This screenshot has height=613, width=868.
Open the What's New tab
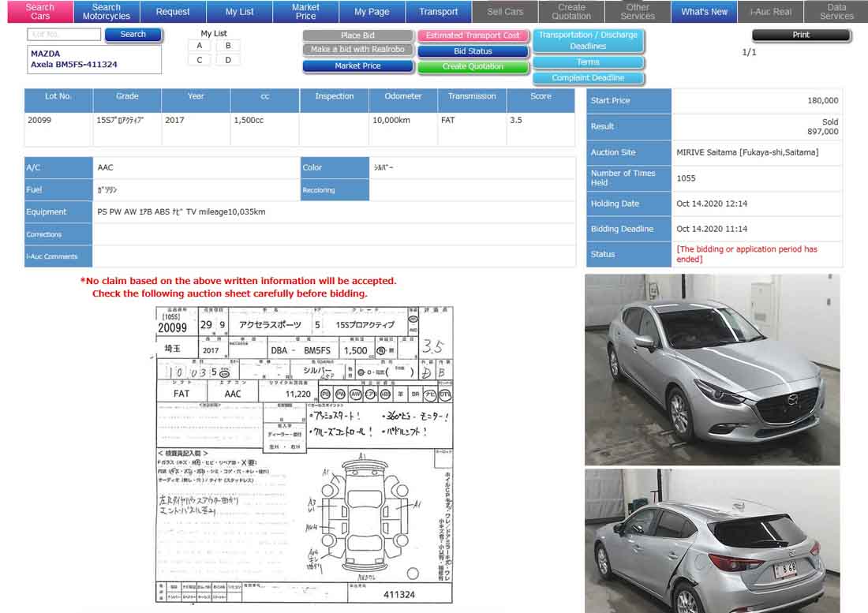coord(704,12)
